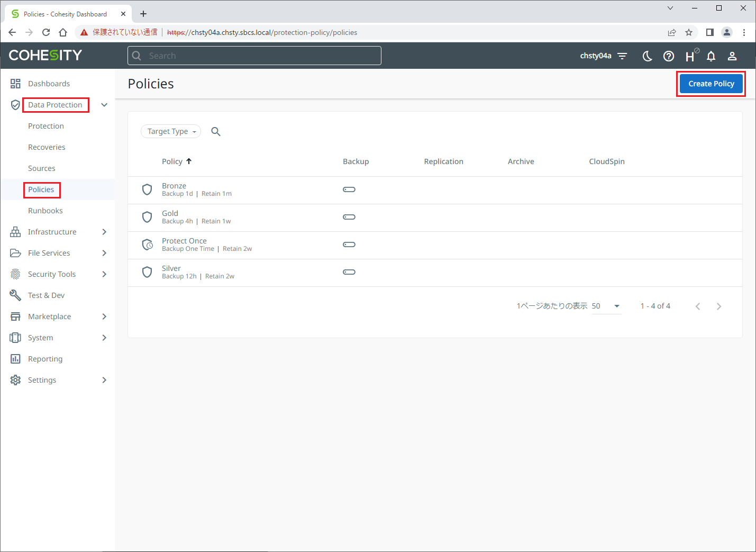756x552 pixels.
Task: Click the Cohesity logo
Action: (x=45, y=55)
